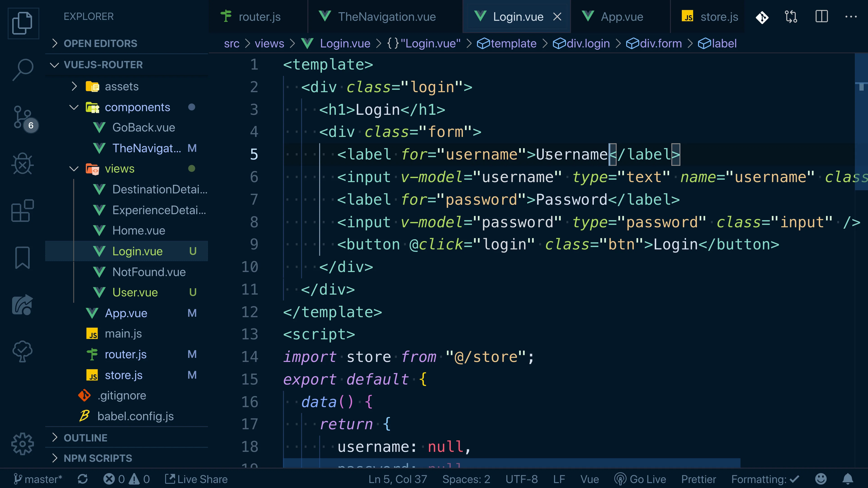Toggle Go Live server in the status bar

[x=640, y=479]
